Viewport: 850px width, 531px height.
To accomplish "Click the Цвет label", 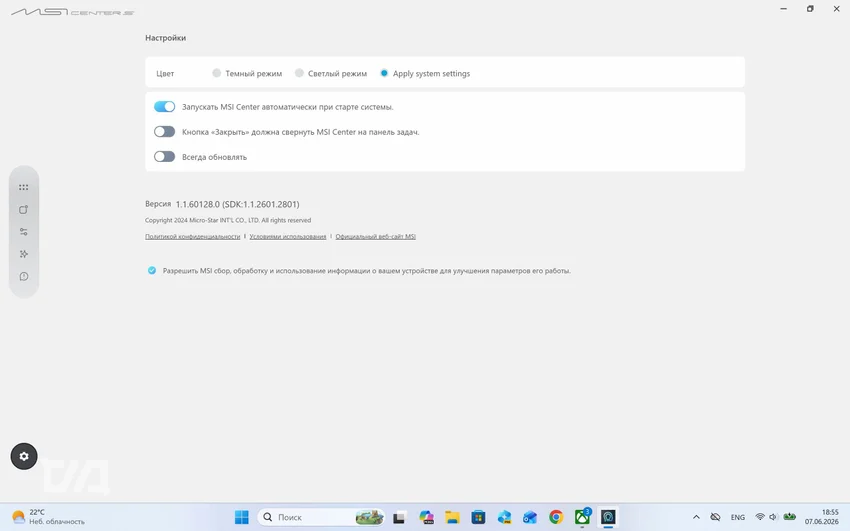I will tap(165, 74).
